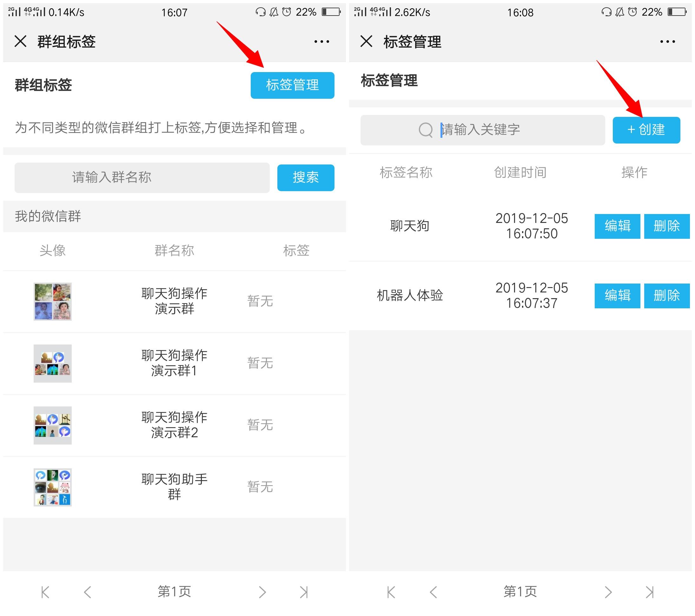The width and height of the screenshot is (695, 616).
Task: Jump to last page in group list
Action: [x=304, y=592]
